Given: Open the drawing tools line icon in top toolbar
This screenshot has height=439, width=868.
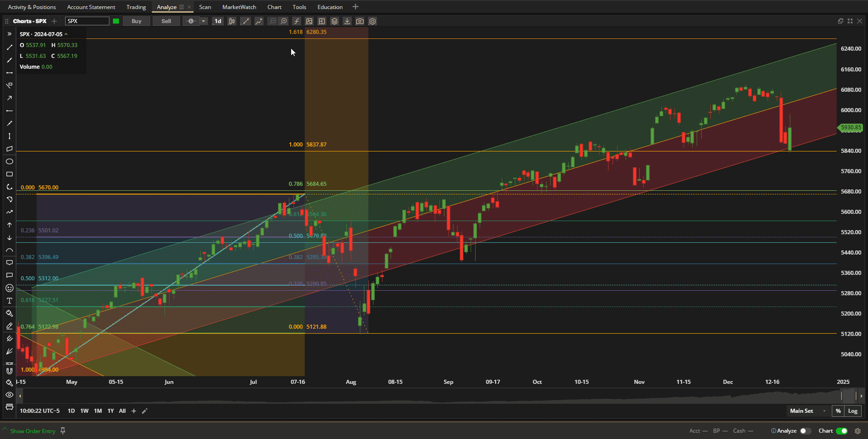Looking at the screenshot, I should pyautogui.click(x=245, y=21).
